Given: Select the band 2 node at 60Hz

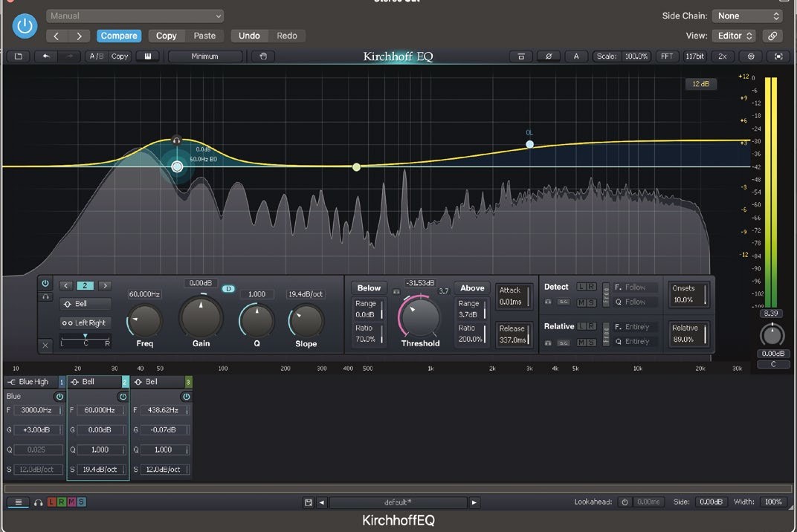Looking at the screenshot, I should pos(177,166).
